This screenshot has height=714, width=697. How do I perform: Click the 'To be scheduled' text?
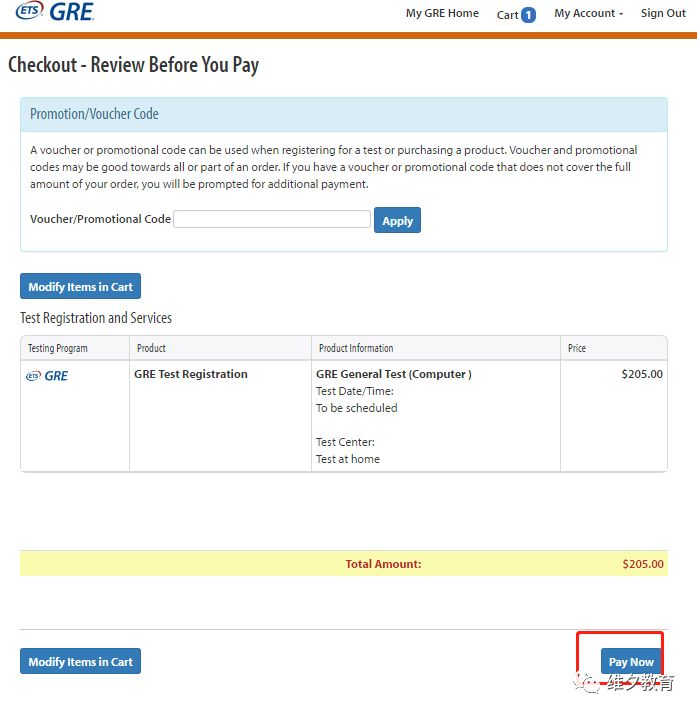point(356,408)
